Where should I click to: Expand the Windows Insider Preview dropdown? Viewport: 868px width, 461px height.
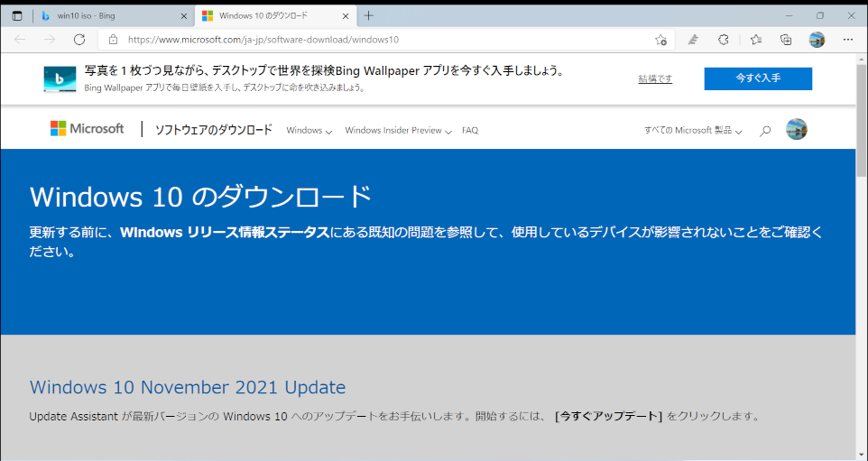[x=398, y=131]
